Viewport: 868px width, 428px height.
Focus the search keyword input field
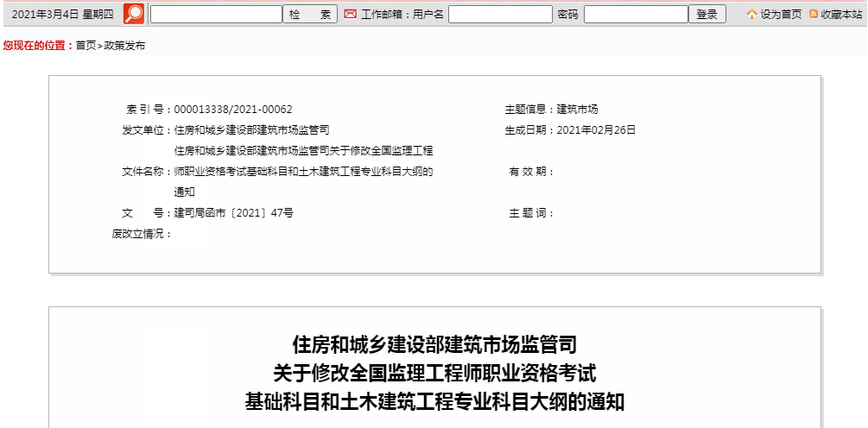click(x=216, y=15)
